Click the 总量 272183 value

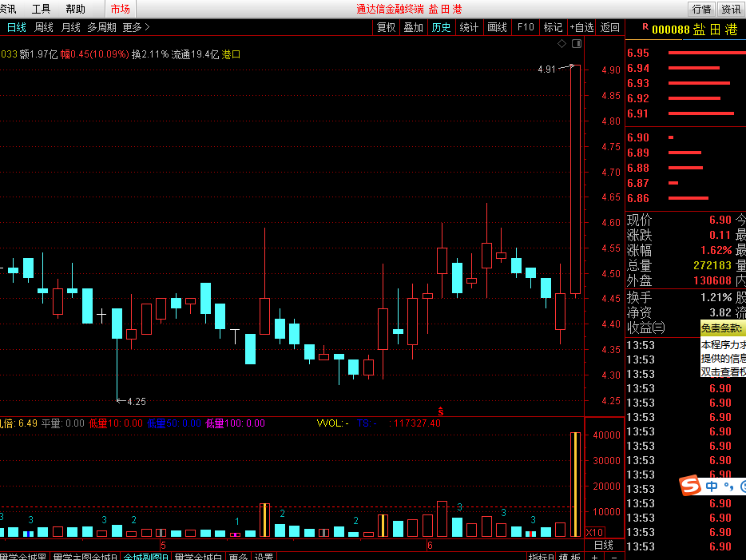point(712,265)
